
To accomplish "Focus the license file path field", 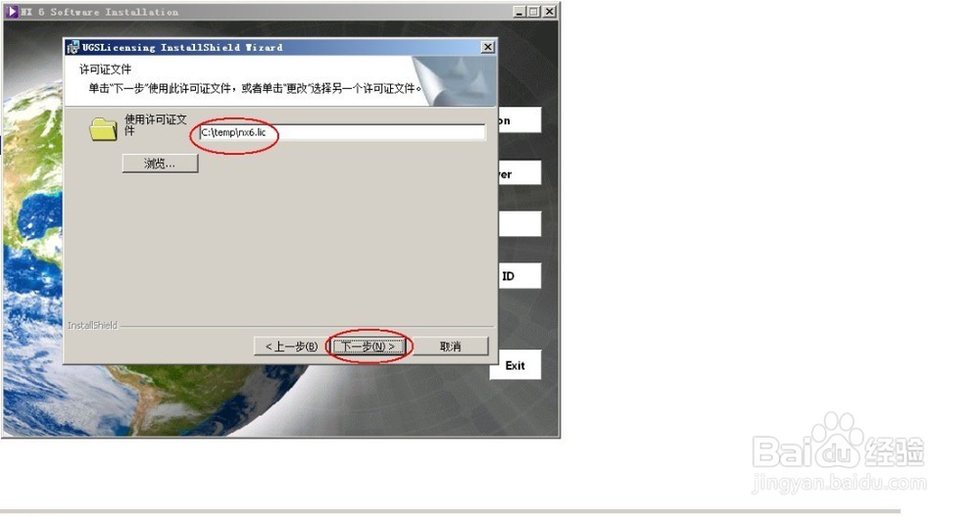I will (x=342, y=132).
